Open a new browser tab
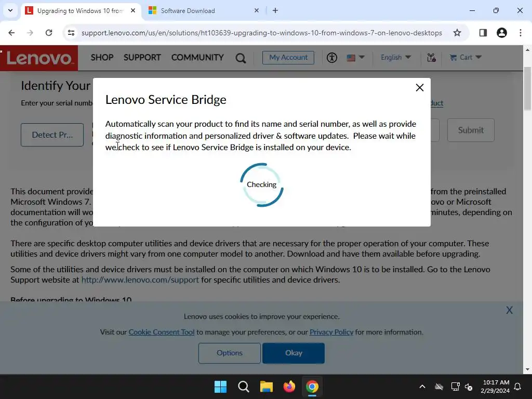 click(275, 10)
